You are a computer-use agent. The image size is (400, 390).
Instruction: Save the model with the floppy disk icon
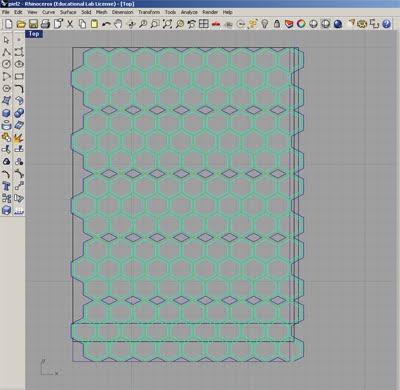coord(33,24)
